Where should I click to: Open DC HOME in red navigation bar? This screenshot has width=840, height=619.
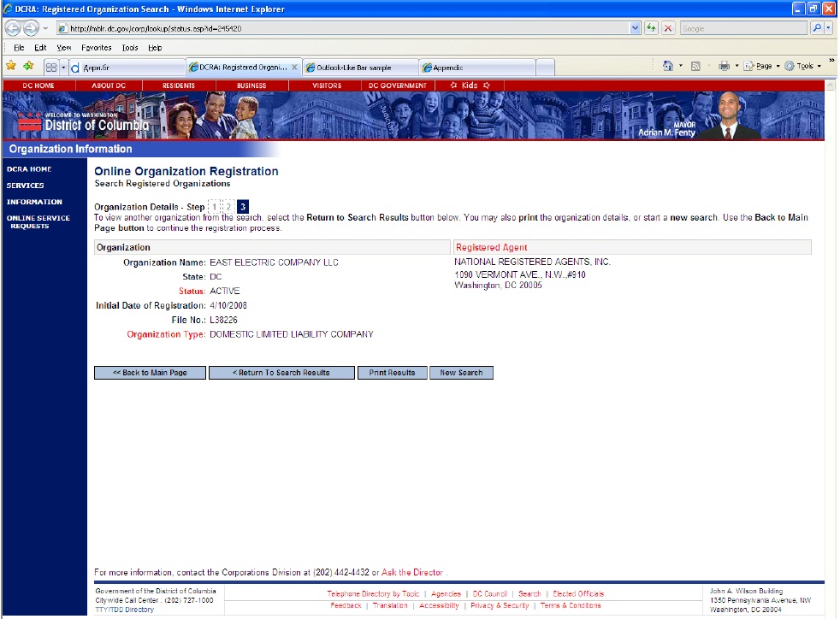[38, 85]
